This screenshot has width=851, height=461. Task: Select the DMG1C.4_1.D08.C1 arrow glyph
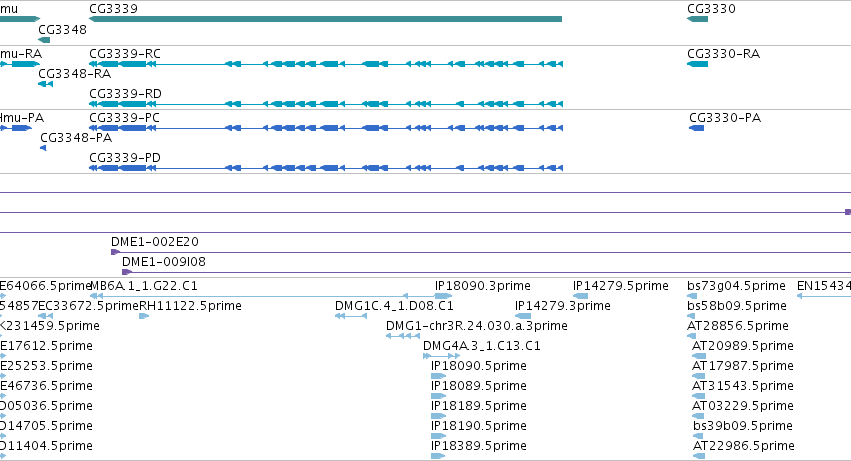point(351,316)
